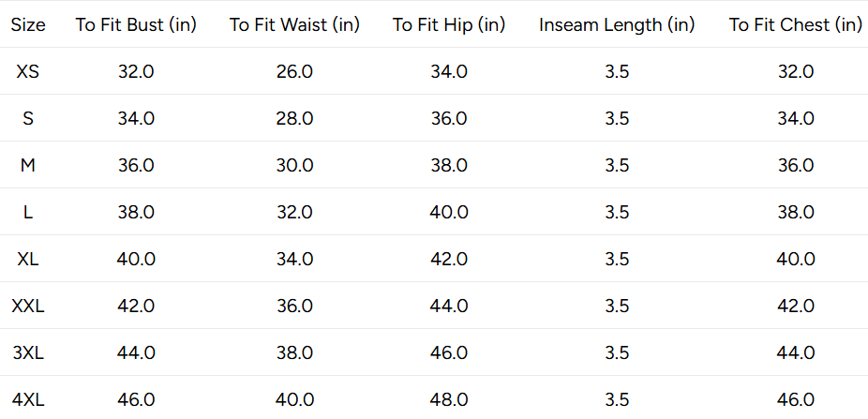868x419 pixels.
Task: Click the 3XL size row label
Action: pos(28,353)
